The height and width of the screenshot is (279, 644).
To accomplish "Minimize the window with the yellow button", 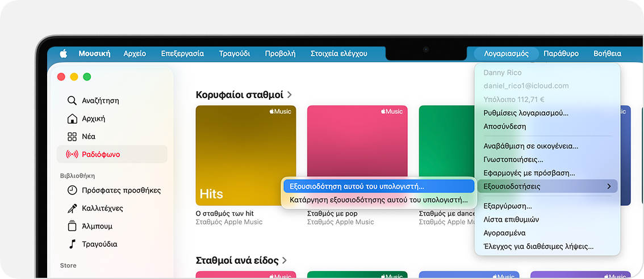I will pyautogui.click(x=74, y=77).
